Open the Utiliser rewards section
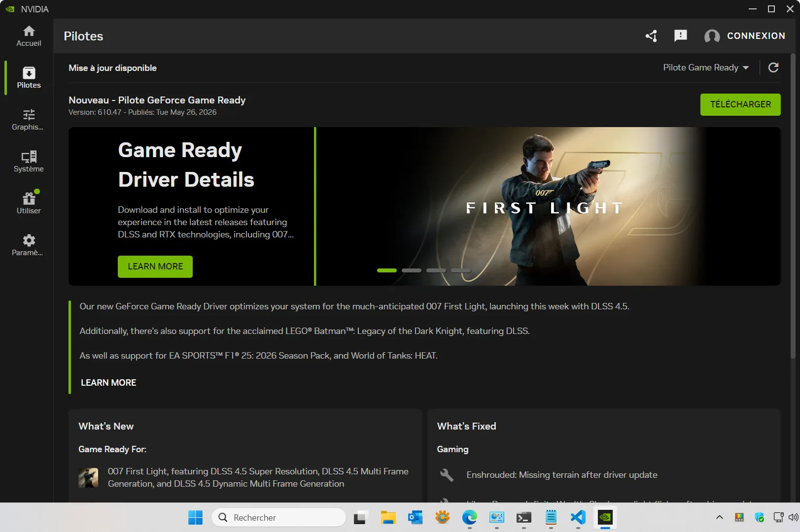The width and height of the screenshot is (800, 532). pos(29,203)
